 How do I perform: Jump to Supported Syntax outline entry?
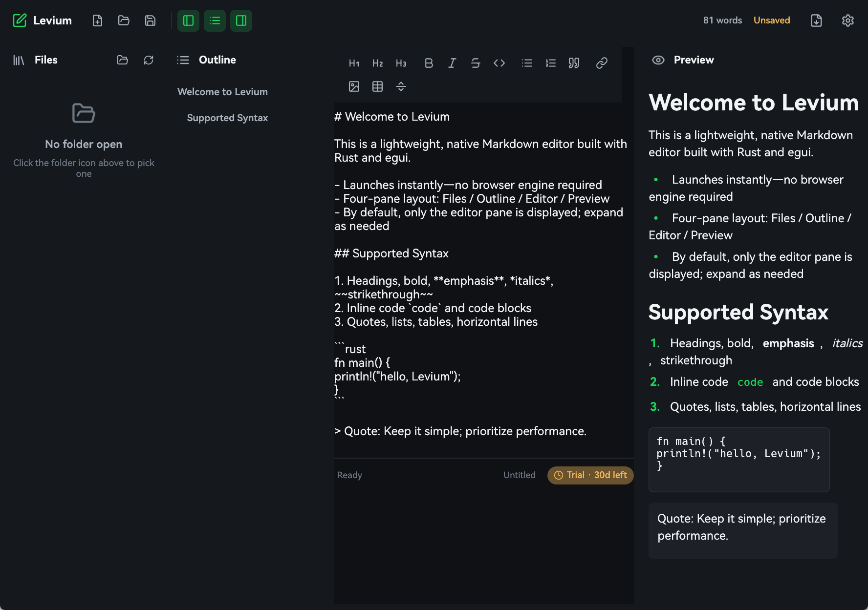click(227, 118)
